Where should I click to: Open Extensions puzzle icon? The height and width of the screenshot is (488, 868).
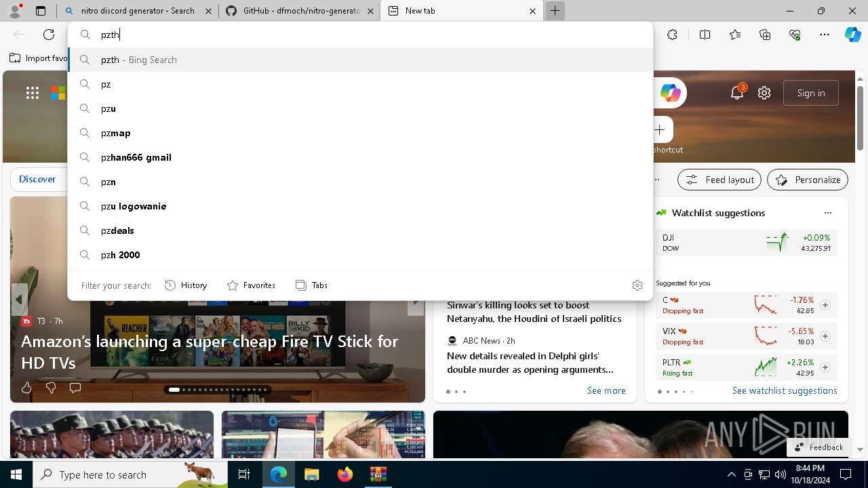(x=672, y=35)
